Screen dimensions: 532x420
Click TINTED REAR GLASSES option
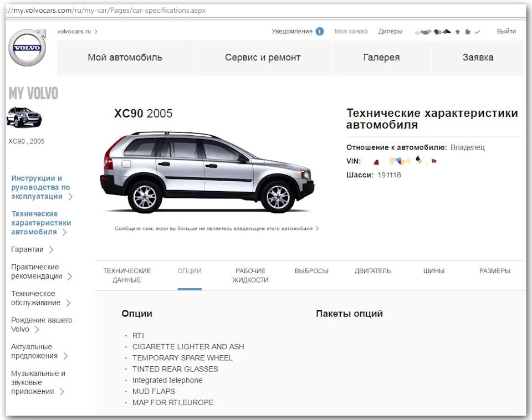(x=175, y=369)
